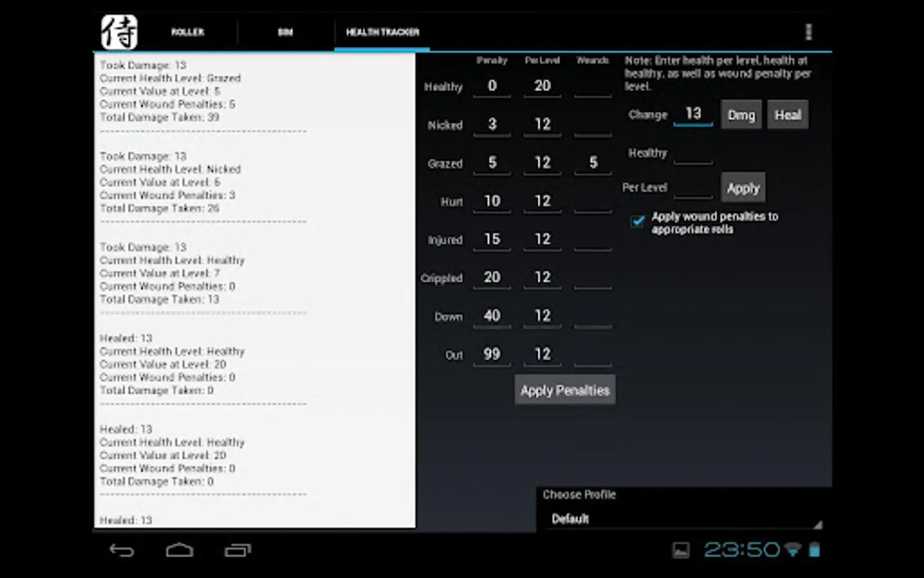924x578 pixels.
Task: Tap the Android back navigation icon
Action: (122, 550)
